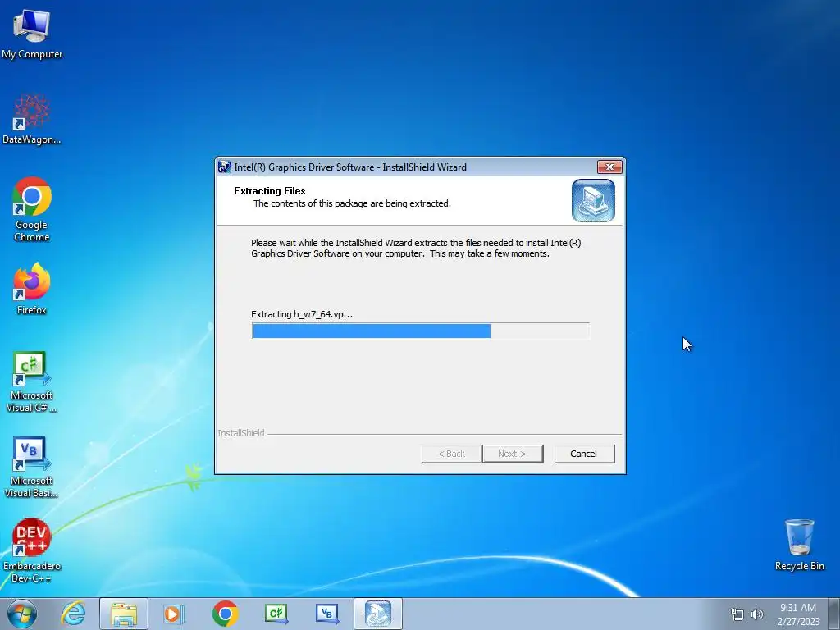Open the DataWagon desktop shortcut
The image size is (840, 630).
point(32,119)
